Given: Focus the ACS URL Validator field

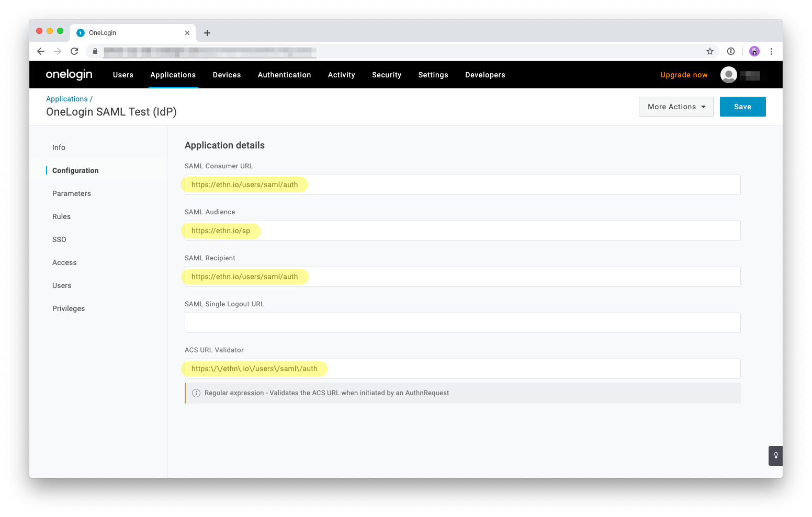Looking at the screenshot, I should pos(463,369).
